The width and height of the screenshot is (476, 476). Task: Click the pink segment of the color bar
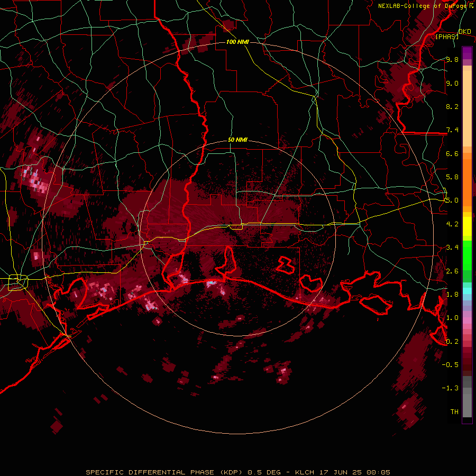pyautogui.click(x=467, y=321)
